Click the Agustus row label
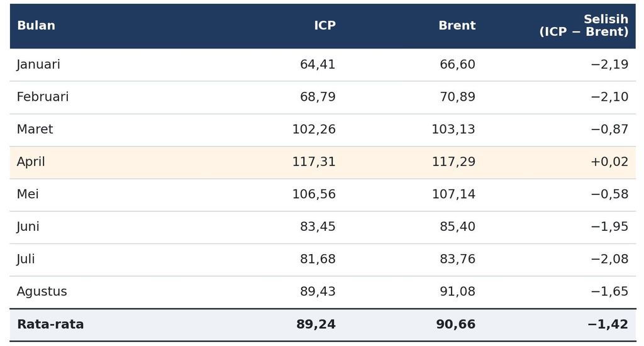The image size is (644, 346). pyautogui.click(x=42, y=291)
